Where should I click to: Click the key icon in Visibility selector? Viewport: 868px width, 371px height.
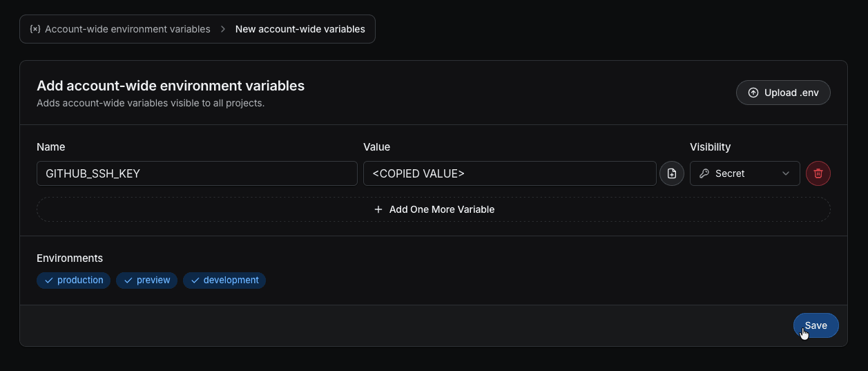point(704,173)
